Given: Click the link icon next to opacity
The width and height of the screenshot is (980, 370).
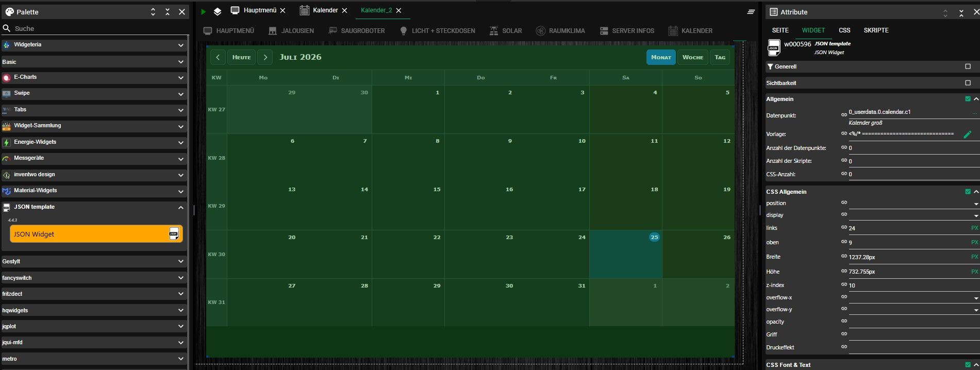Looking at the screenshot, I should [844, 321].
